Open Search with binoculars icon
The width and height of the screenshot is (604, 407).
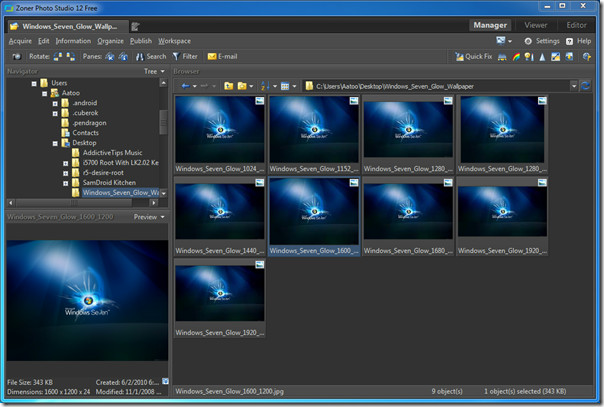(151, 57)
